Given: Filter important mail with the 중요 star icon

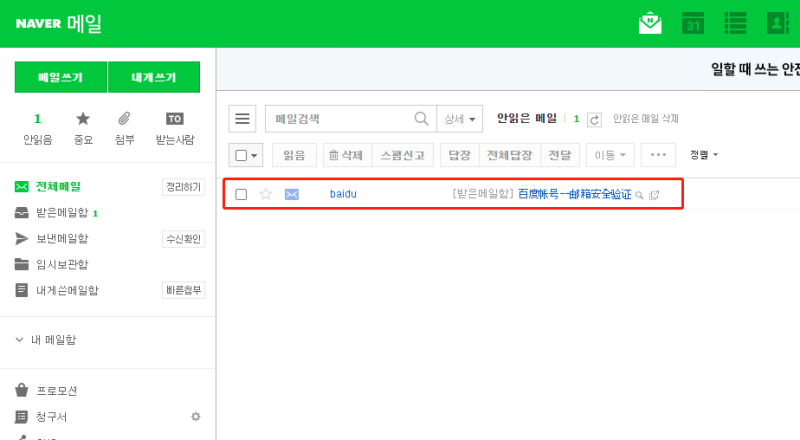Looking at the screenshot, I should pyautogui.click(x=83, y=129).
